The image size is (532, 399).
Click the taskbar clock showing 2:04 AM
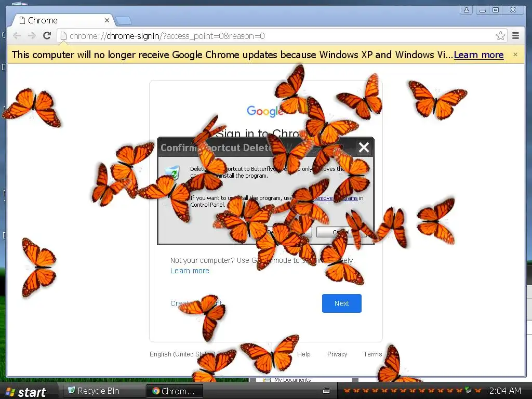(505, 391)
